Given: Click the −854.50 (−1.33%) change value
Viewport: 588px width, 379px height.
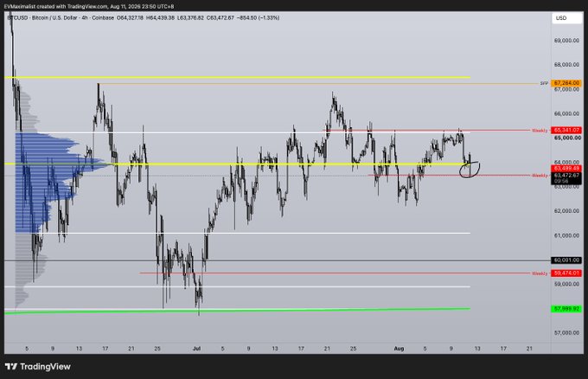Looking at the screenshot, I should click(259, 17).
